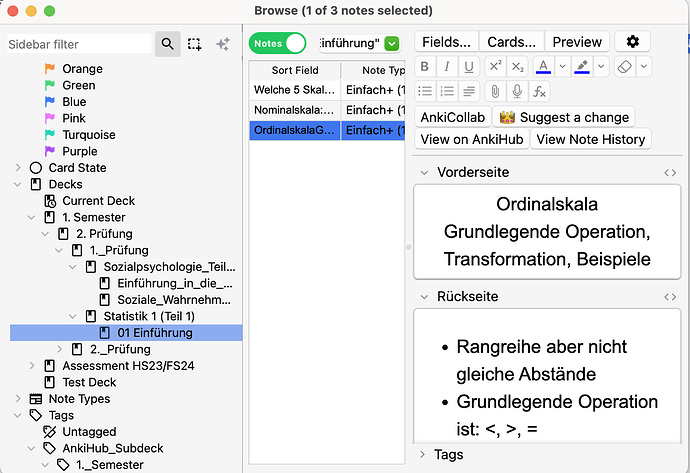Open editor settings gear icon
Image resolution: width=690 pixels, height=473 pixels.
(632, 42)
